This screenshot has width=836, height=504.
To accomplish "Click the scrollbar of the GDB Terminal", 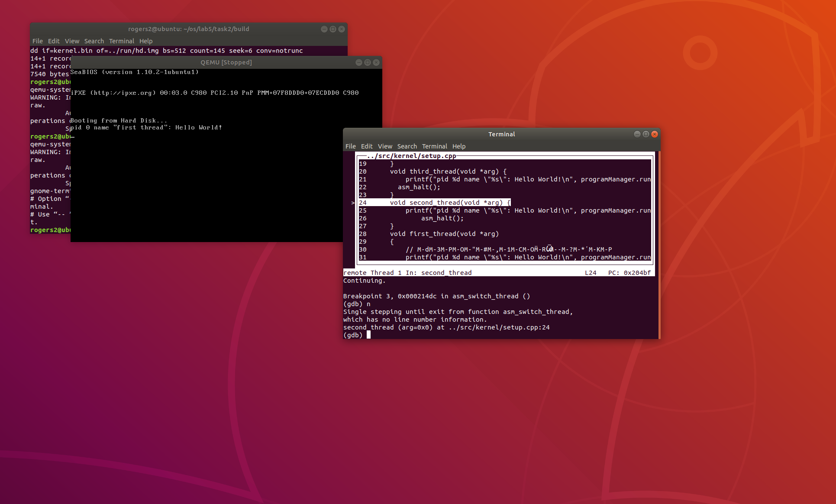I will pos(659,245).
